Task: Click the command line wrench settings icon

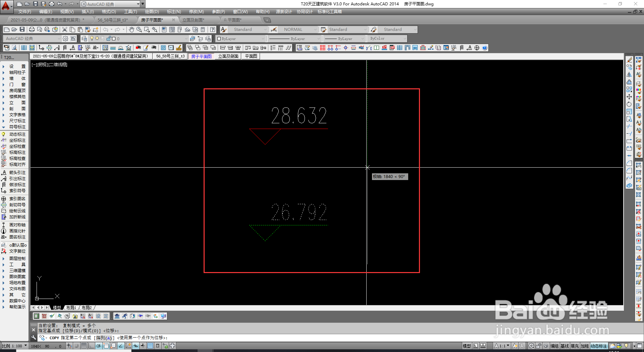Action: point(34,338)
